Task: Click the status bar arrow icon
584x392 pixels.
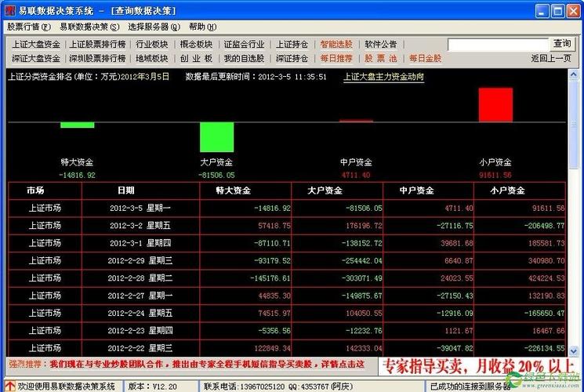Action: pos(10,387)
